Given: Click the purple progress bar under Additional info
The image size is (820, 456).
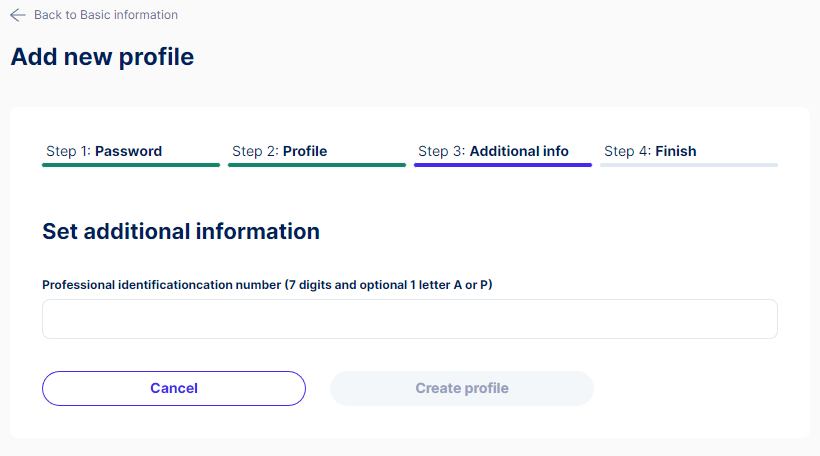Looking at the screenshot, I should (503, 165).
